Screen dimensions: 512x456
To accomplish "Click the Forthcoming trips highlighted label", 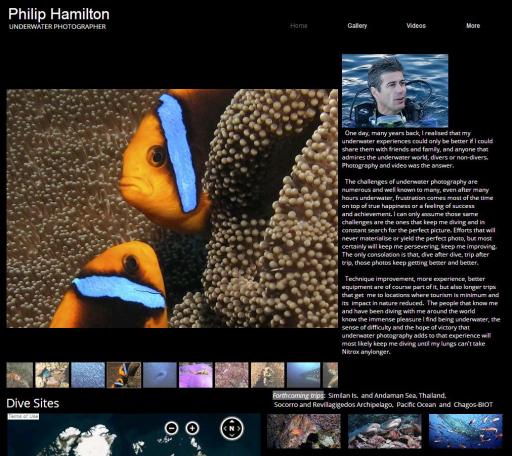I will point(298,395).
